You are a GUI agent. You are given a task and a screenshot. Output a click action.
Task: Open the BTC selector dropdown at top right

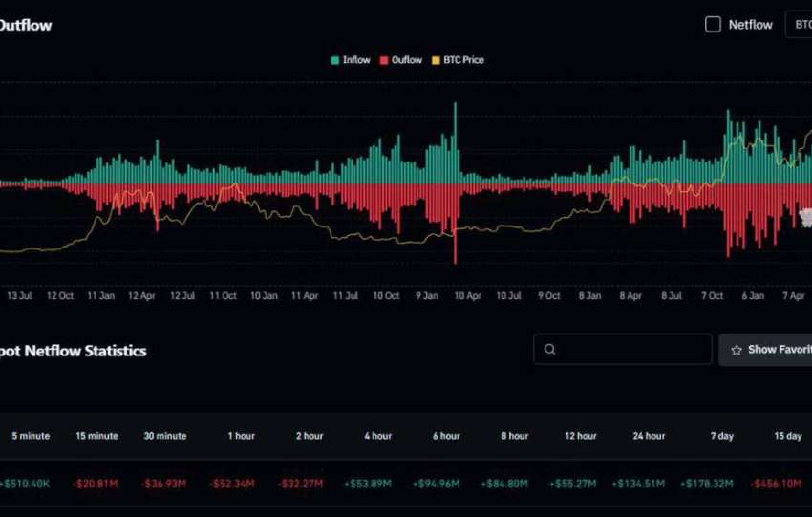coord(799,25)
